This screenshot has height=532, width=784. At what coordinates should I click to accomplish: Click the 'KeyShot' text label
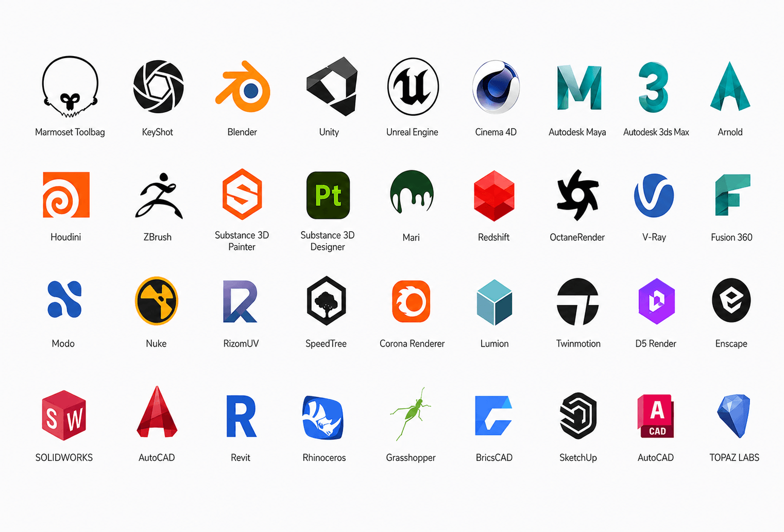click(x=158, y=132)
